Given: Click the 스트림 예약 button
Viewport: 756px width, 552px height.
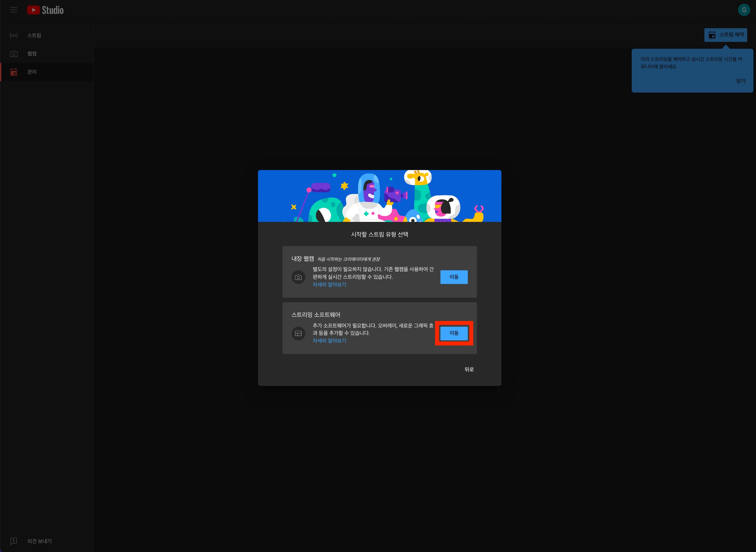Looking at the screenshot, I should pyautogui.click(x=725, y=35).
